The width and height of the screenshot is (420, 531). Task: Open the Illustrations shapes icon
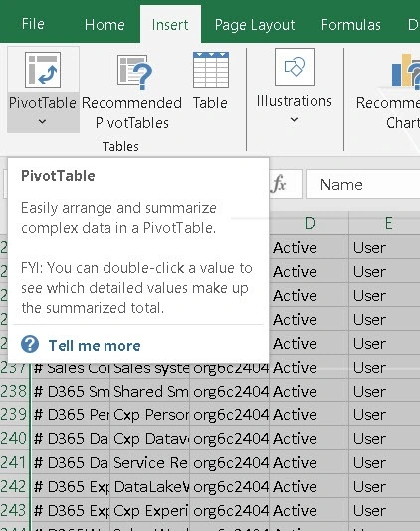point(295,67)
